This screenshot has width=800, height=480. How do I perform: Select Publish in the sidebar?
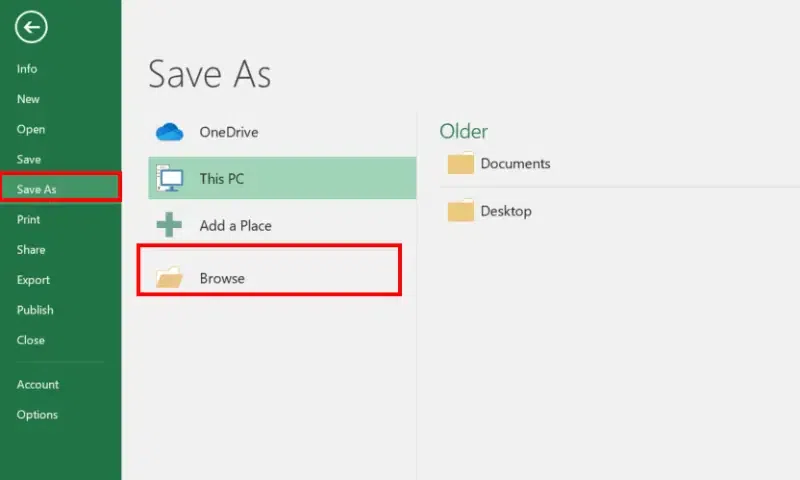click(x=35, y=310)
